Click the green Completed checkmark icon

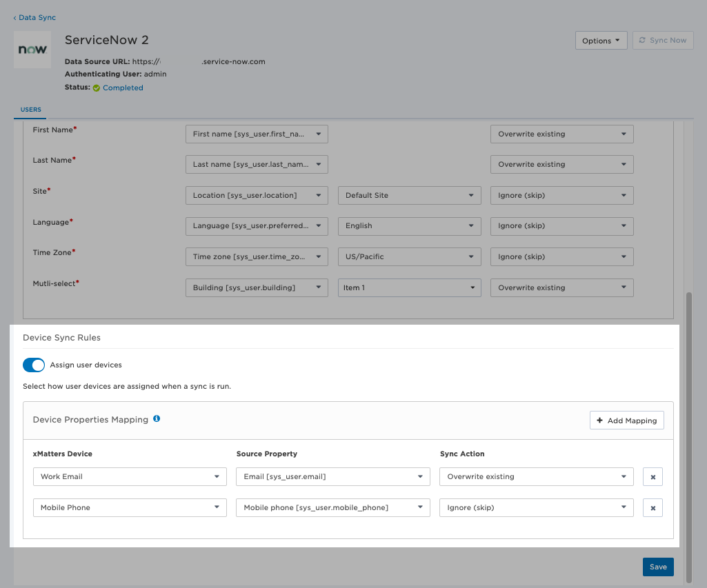tap(97, 88)
